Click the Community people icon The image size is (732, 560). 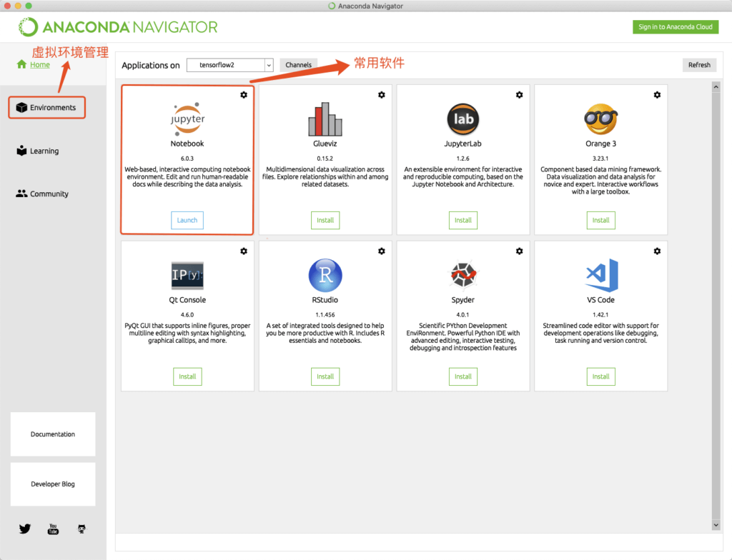(21, 193)
